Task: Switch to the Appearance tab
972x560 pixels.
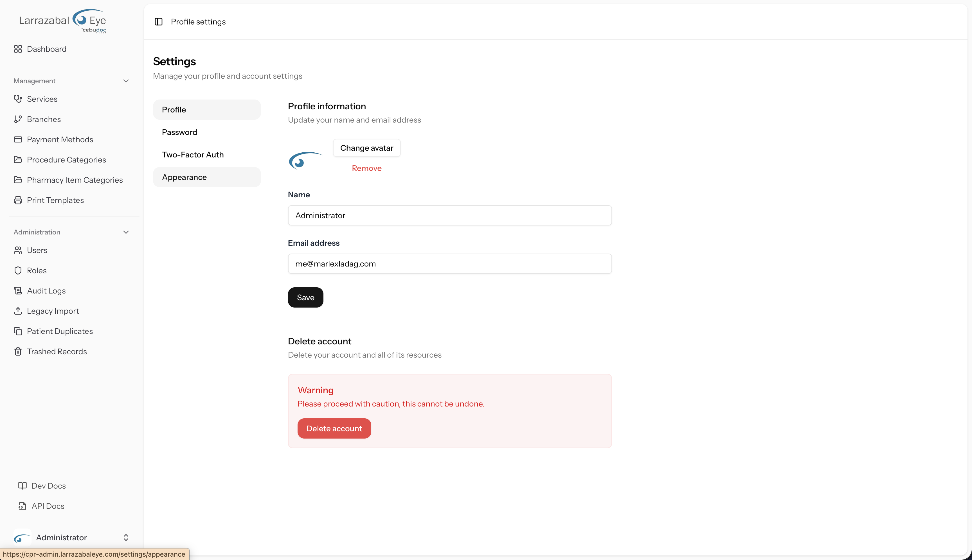Action: (x=207, y=177)
